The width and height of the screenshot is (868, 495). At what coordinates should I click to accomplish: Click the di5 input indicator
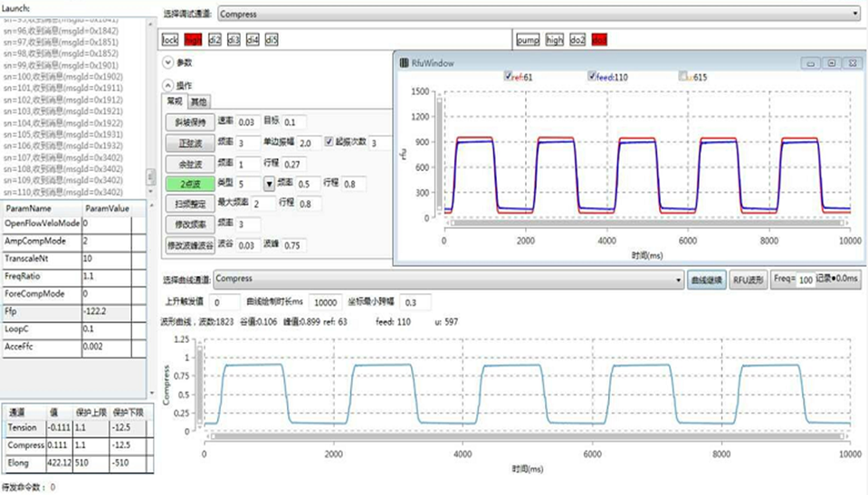(x=272, y=41)
